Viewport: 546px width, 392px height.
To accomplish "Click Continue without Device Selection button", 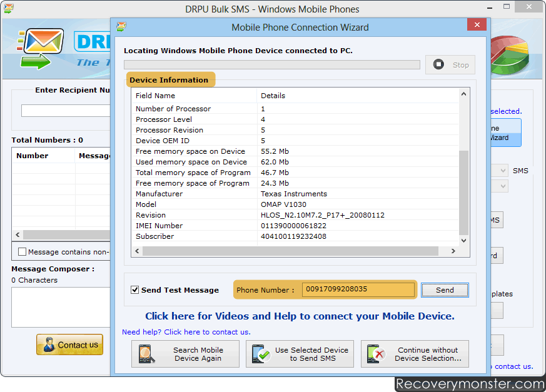I will (415, 354).
